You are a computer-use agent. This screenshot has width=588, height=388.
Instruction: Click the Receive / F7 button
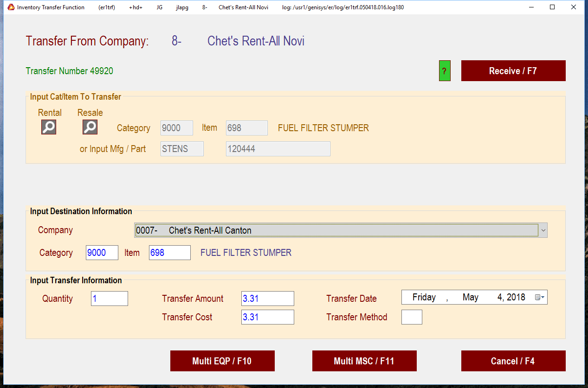click(x=513, y=71)
